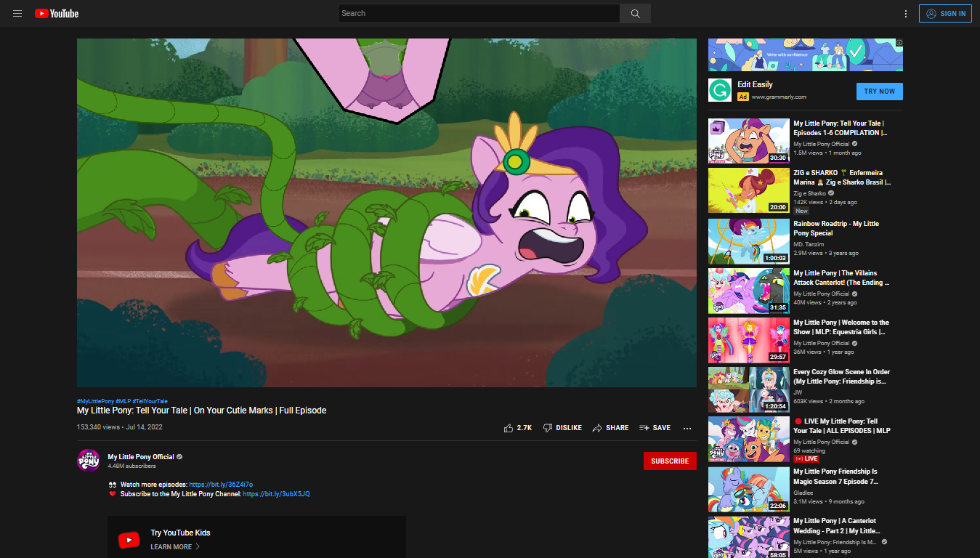Open the Gladlee channel name
Image resolution: width=980 pixels, height=558 pixels.
pyautogui.click(x=803, y=492)
